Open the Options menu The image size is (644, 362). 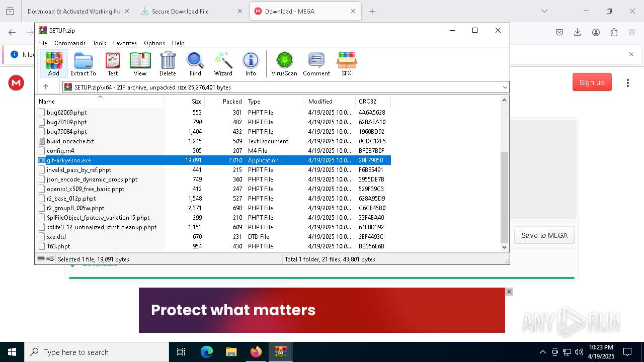154,43
